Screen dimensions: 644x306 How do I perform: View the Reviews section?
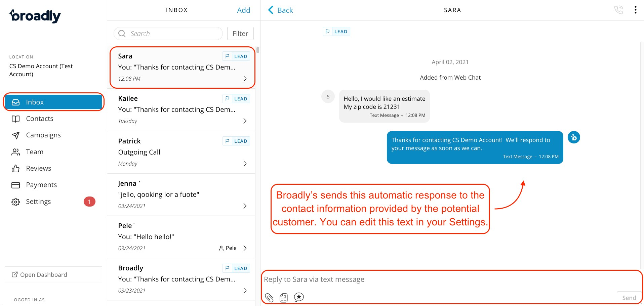pos(39,168)
